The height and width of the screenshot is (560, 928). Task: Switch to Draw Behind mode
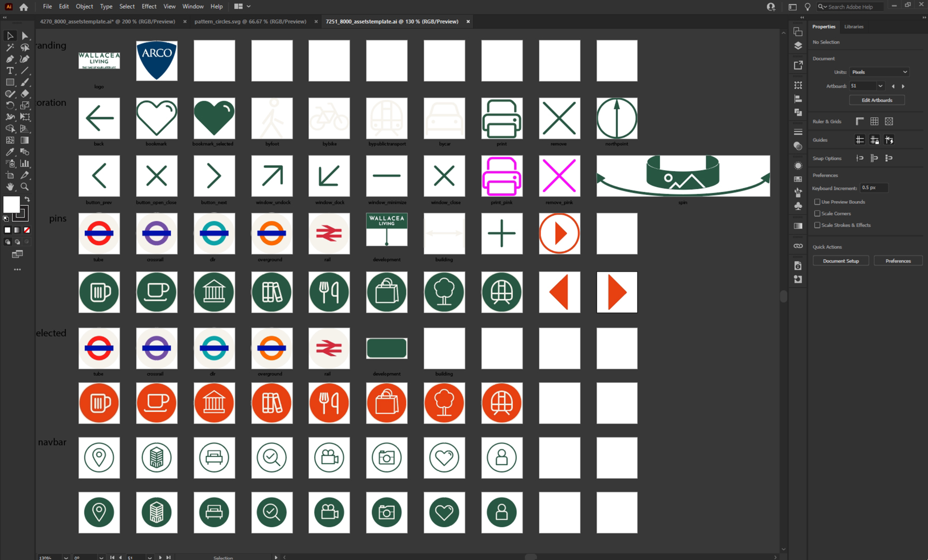point(17,242)
